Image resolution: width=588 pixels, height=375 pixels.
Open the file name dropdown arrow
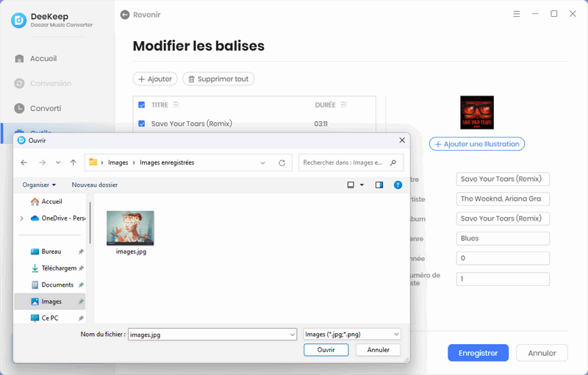click(293, 335)
